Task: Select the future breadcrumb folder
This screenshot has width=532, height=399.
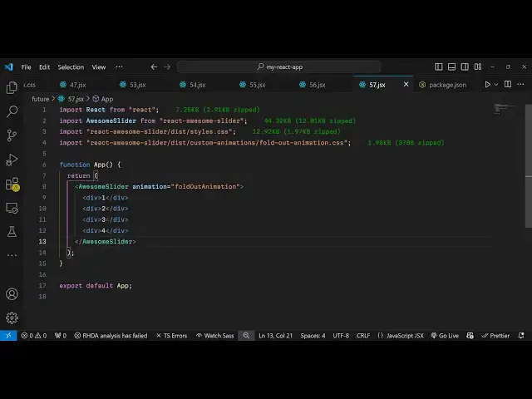Action: point(41,99)
